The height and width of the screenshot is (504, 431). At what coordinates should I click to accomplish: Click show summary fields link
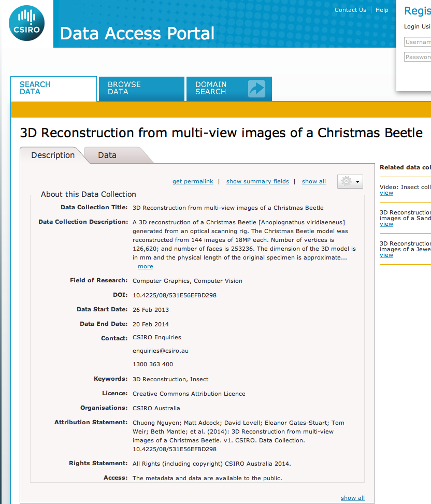257,181
